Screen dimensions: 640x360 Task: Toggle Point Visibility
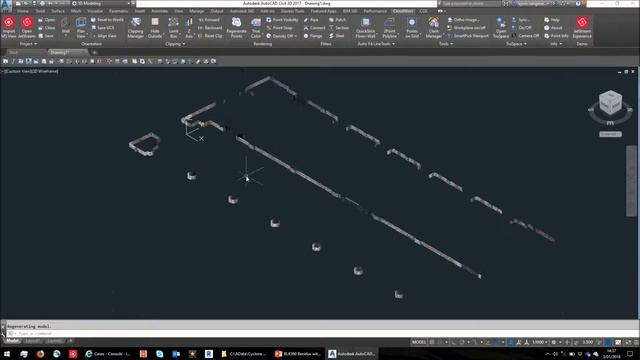click(x=282, y=20)
